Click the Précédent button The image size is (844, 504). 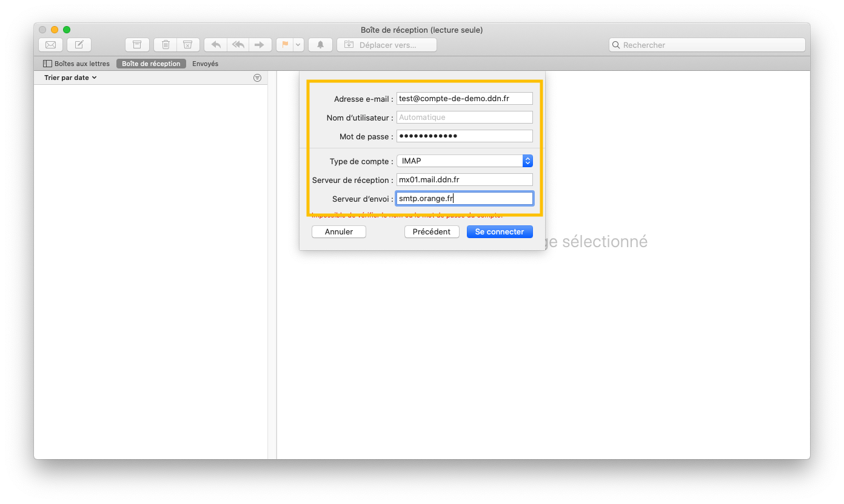(x=431, y=232)
